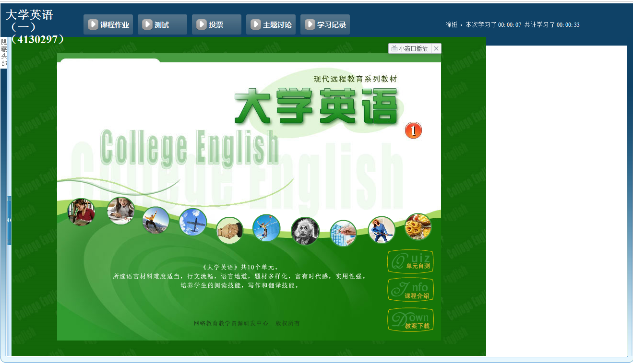633x364 pixels.
Task: Open the 课程作业 course homework button
Action: tap(108, 24)
